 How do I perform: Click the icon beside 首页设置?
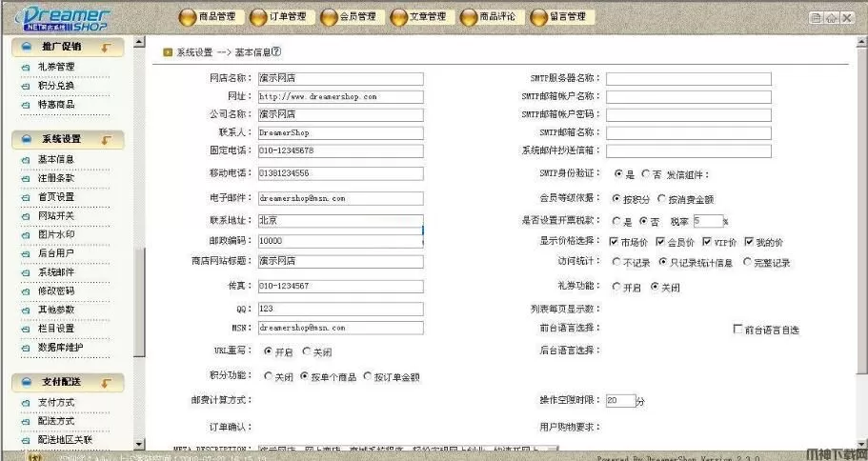click(26, 197)
